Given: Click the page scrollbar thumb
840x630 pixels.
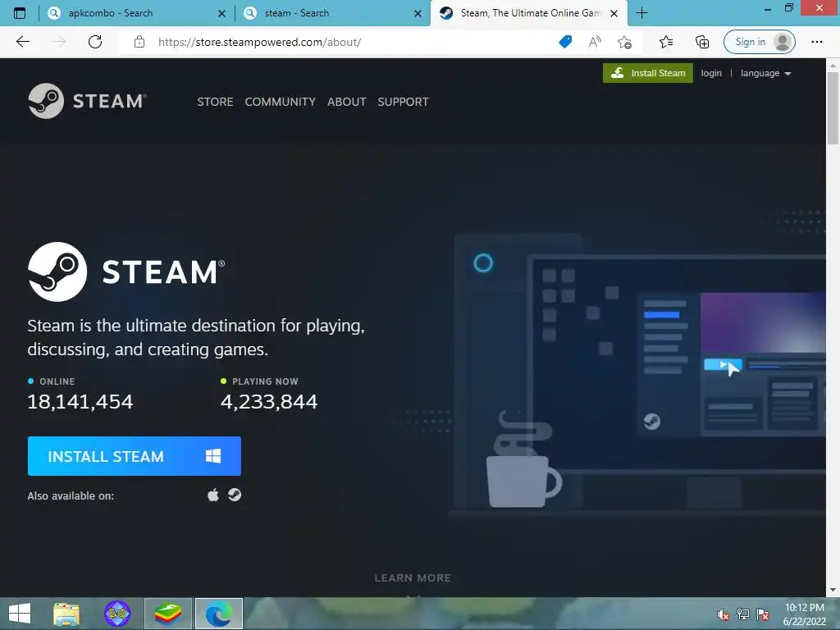Looking at the screenshot, I should [833, 107].
